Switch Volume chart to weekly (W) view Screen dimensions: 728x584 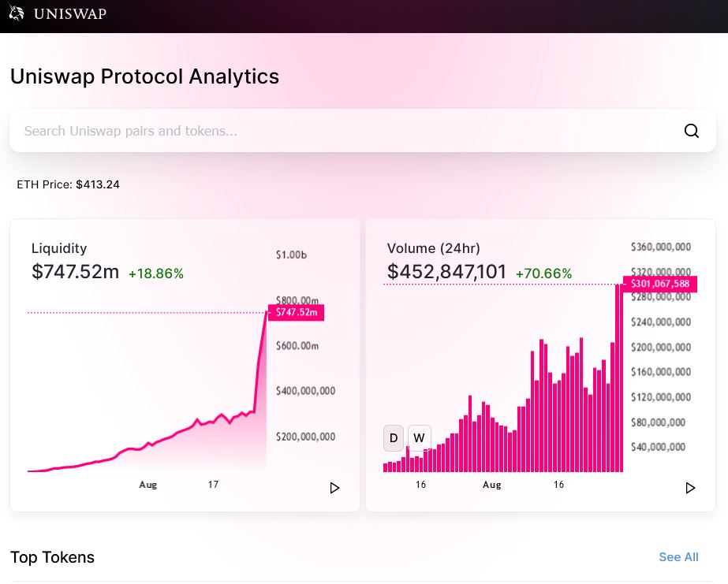point(420,437)
